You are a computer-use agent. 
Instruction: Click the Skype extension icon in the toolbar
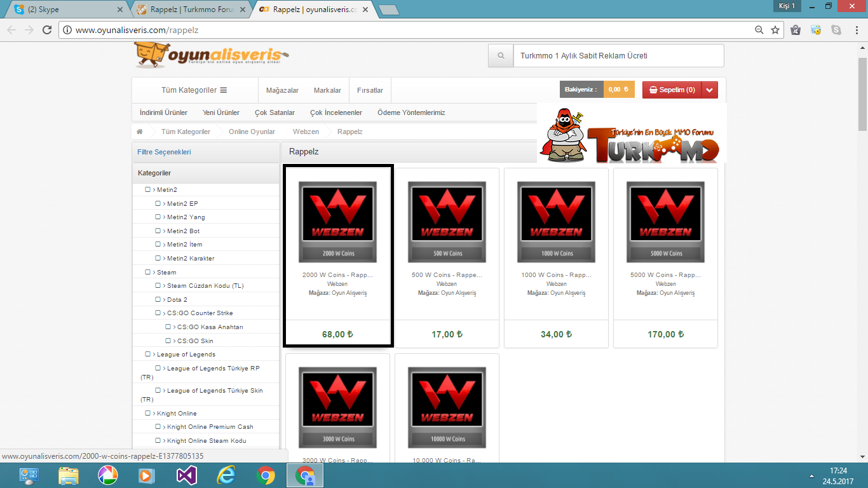[x=836, y=30]
